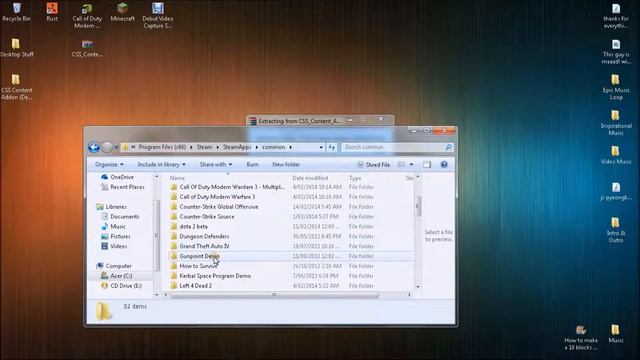Image resolution: width=640 pixels, height=360 pixels.
Task: Select Video Music folder icon
Action: [x=616, y=156]
